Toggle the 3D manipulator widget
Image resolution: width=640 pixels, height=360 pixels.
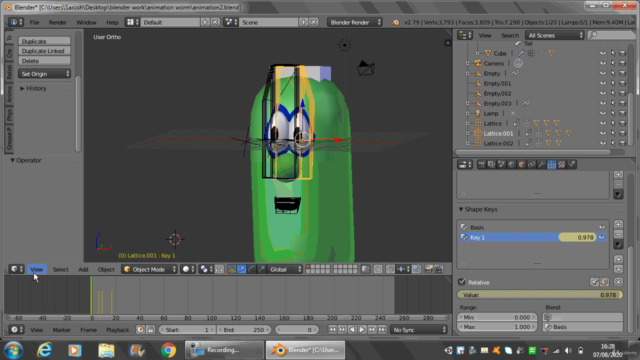232,269
